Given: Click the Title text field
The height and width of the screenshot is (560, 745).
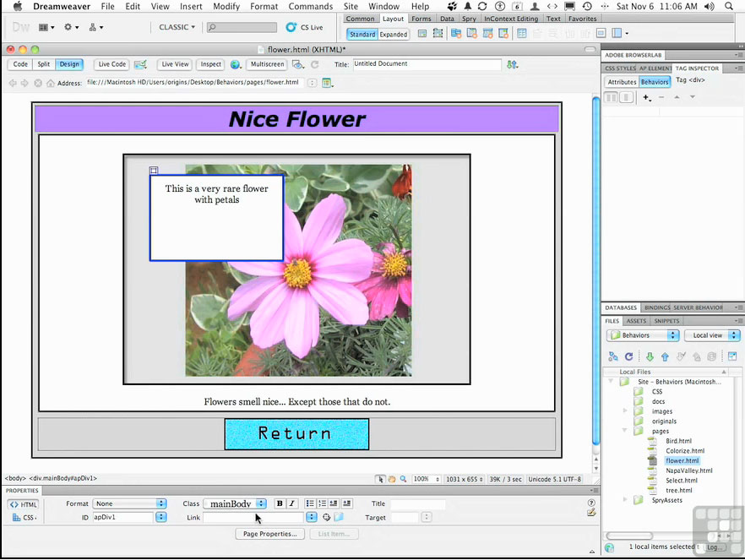Looking at the screenshot, I should (427, 64).
